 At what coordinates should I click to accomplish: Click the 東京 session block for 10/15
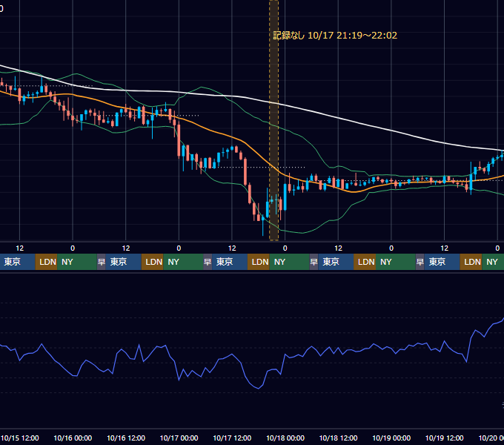[x=17, y=262]
